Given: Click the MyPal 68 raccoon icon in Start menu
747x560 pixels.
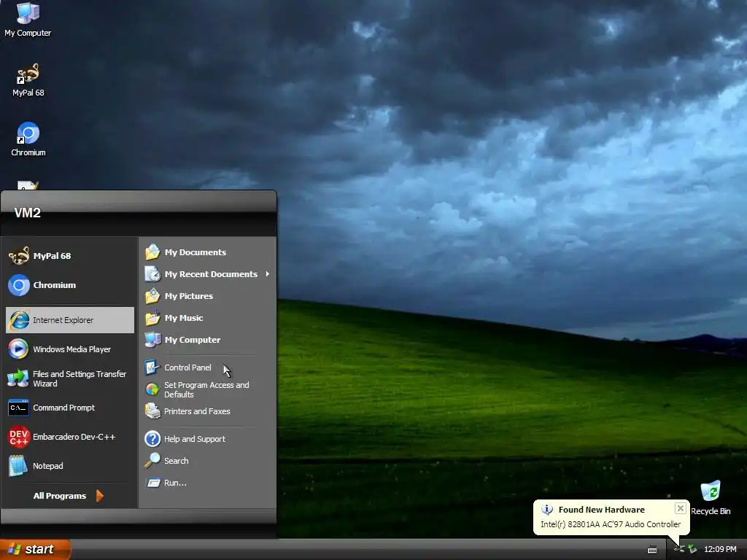Looking at the screenshot, I should click(19, 256).
